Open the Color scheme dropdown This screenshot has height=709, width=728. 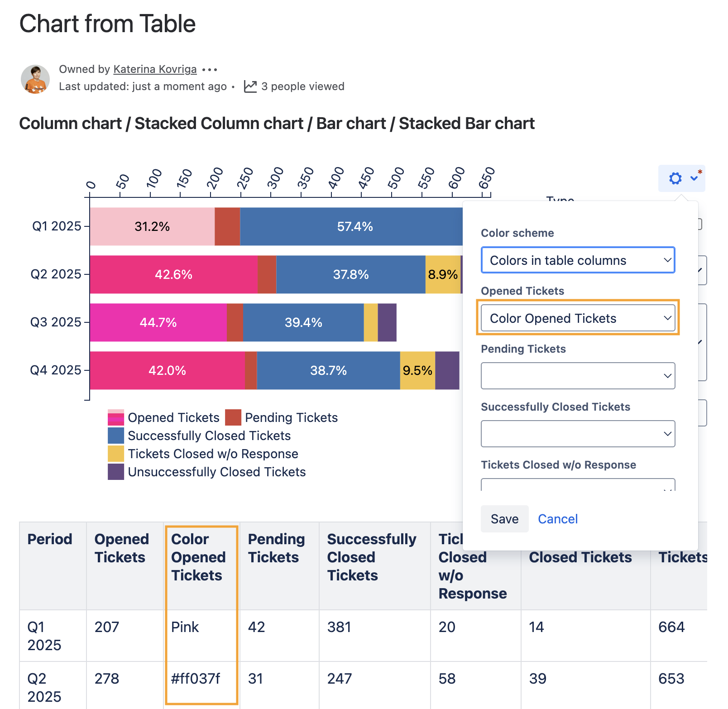click(x=578, y=260)
